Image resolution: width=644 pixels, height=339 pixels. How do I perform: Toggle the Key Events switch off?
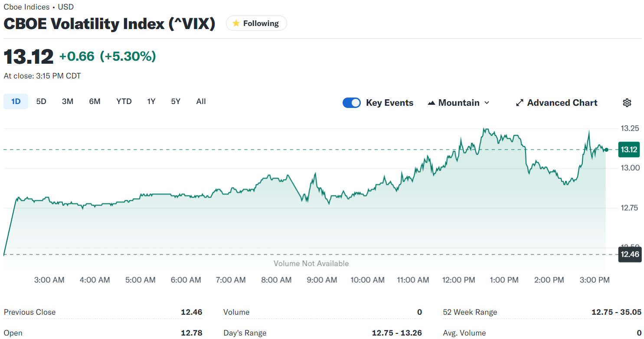[x=352, y=103]
